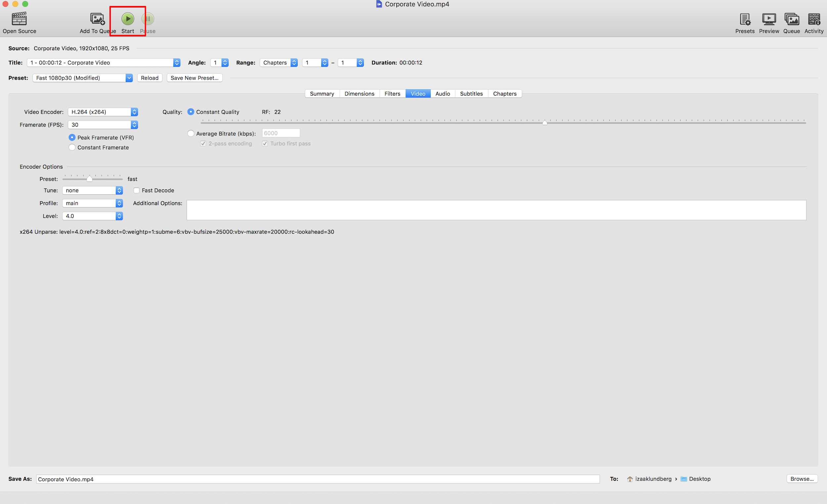The image size is (827, 504).
Task: Open the end chapter dropdown
Action: 351,63
